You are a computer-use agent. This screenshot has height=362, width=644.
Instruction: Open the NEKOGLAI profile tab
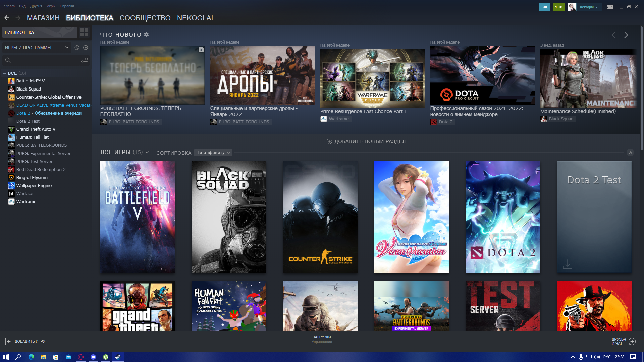click(x=195, y=18)
